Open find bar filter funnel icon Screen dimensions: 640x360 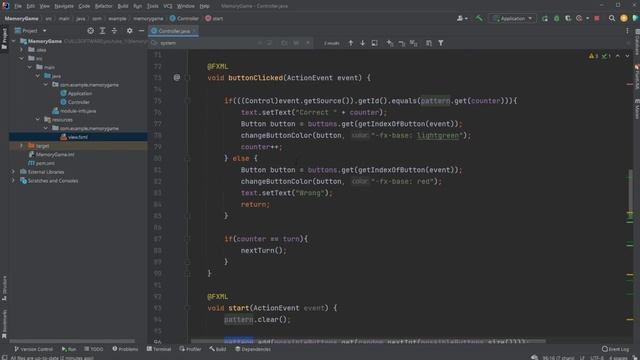pos(441,43)
